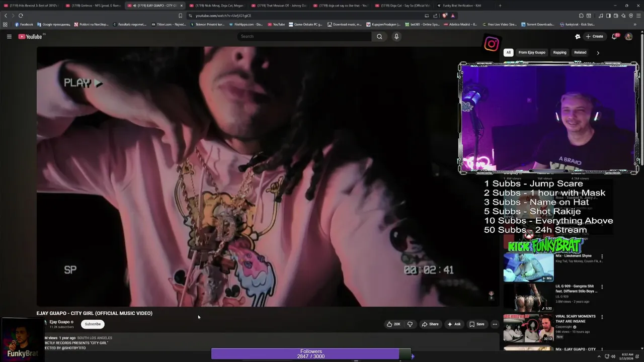Open the browser extensions puzzle icon

coord(581,16)
